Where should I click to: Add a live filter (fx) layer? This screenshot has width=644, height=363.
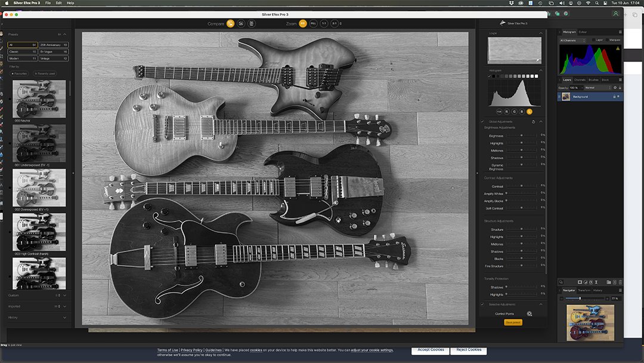(591, 282)
